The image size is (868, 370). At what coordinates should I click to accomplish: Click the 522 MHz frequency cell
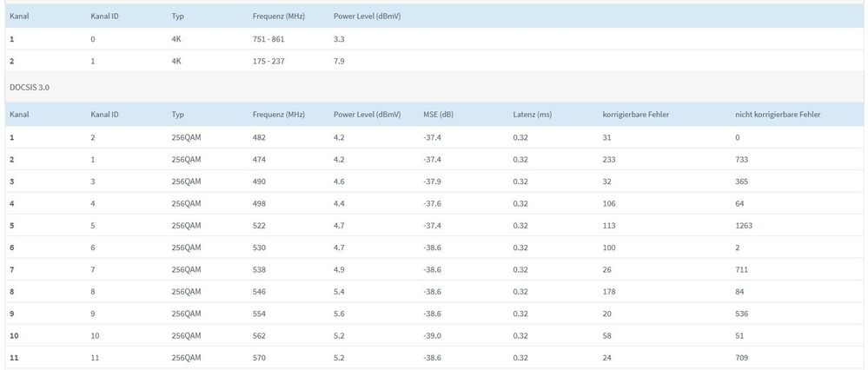(x=259, y=226)
